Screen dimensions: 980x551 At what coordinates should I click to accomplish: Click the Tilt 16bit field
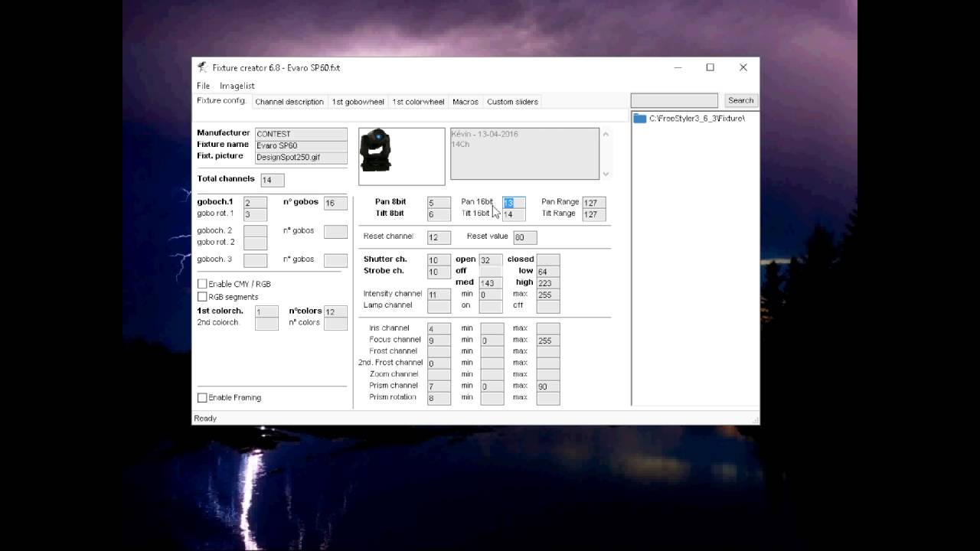click(514, 215)
